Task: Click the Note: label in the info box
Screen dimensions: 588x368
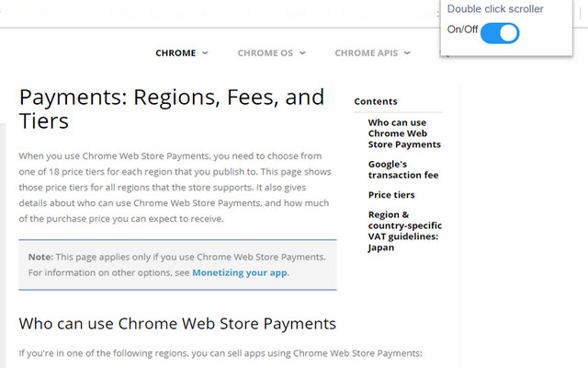Action: click(x=40, y=257)
